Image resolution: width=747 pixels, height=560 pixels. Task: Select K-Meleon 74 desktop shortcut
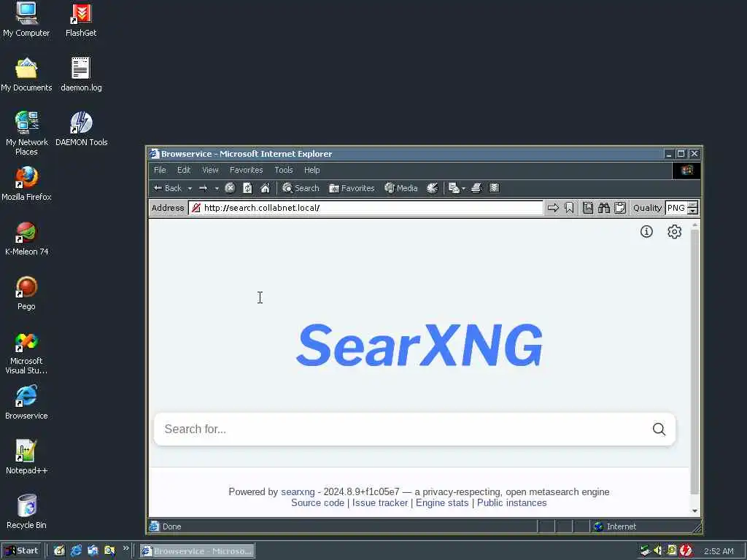point(27,238)
